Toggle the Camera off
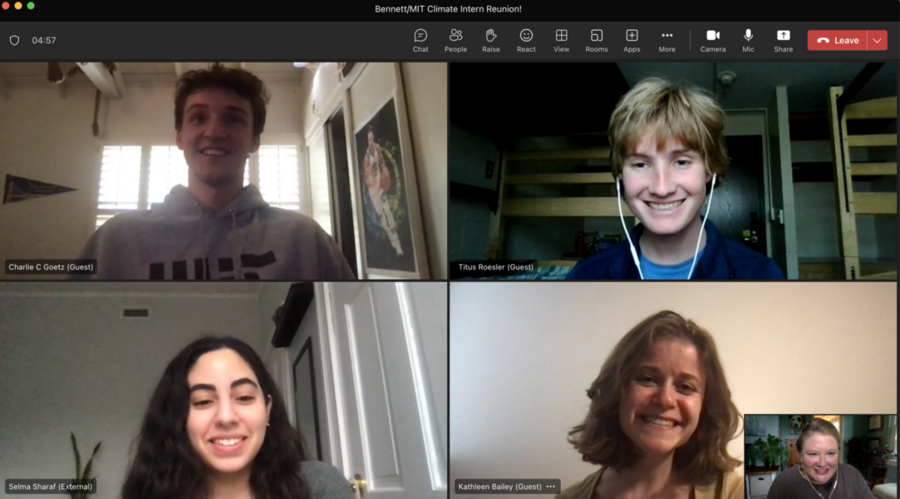900x499 pixels. point(713,40)
